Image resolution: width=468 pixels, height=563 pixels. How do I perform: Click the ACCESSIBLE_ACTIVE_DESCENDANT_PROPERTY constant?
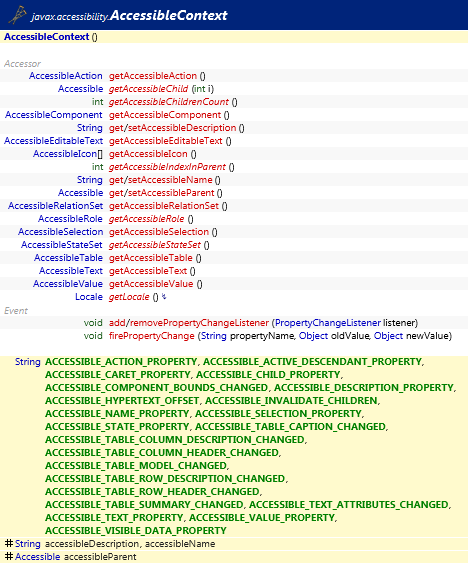click(x=313, y=362)
